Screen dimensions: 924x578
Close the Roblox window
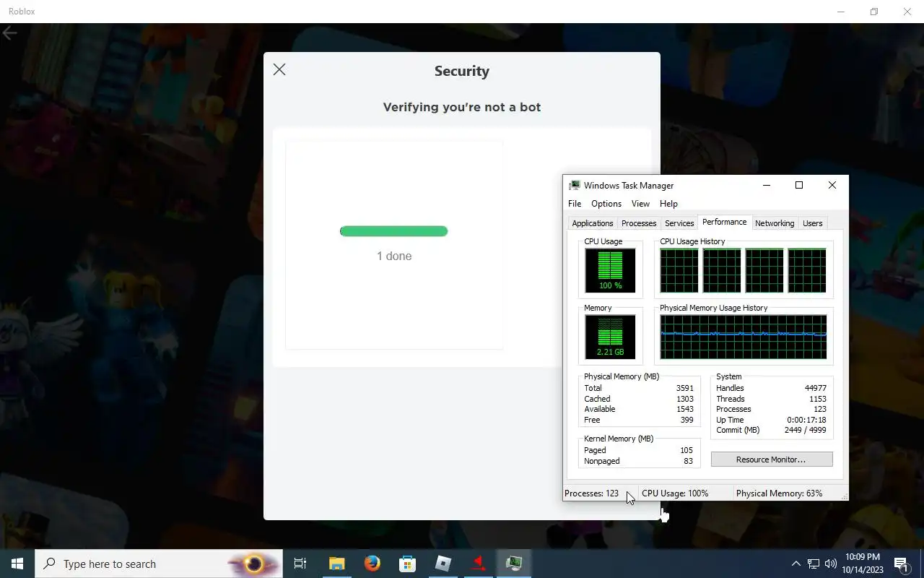[x=907, y=12]
